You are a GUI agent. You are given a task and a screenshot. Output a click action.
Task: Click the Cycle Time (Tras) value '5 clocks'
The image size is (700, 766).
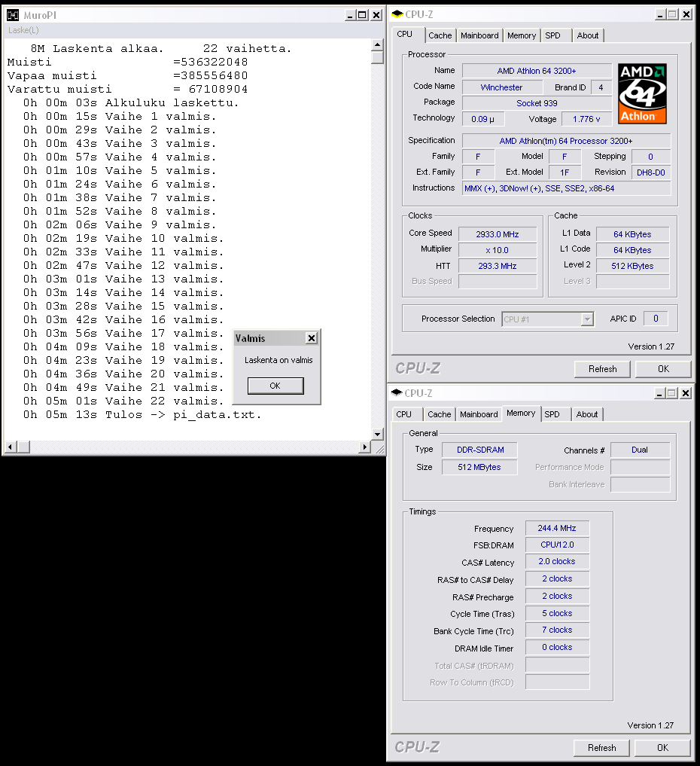point(557,613)
